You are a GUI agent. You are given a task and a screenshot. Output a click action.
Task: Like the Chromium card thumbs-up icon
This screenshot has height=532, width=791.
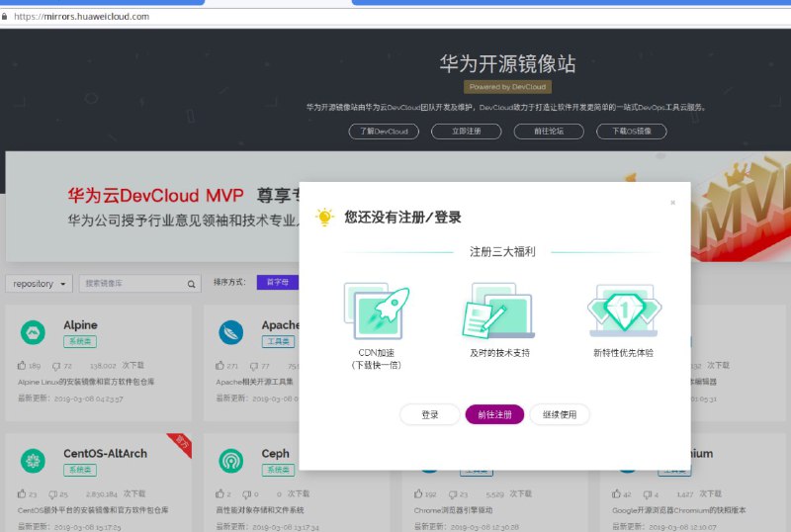[616, 493]
